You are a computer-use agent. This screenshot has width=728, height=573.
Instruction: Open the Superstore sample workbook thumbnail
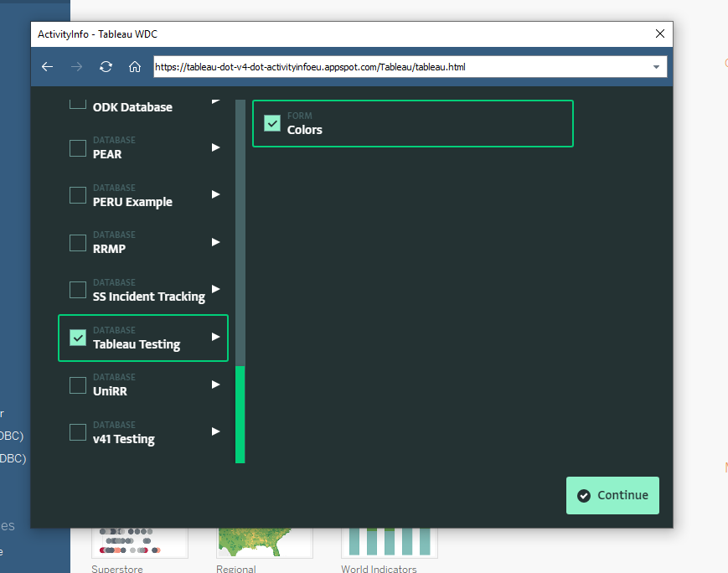tap(140, 543)
